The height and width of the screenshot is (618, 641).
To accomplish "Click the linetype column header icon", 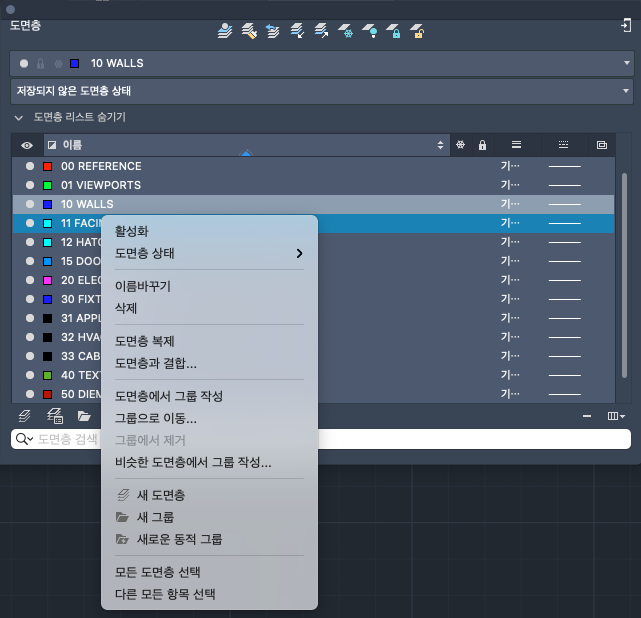I will pyautogui.click(x=563, y=145).
